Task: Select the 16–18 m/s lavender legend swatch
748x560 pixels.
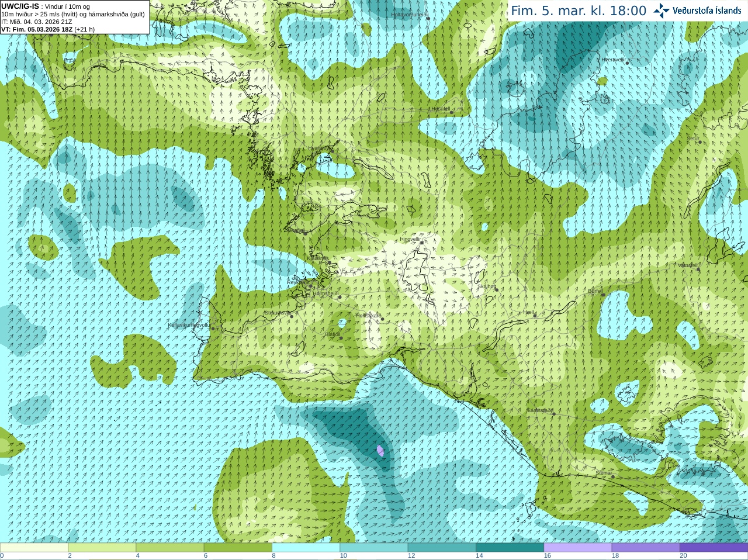Action: pos(578,548)
